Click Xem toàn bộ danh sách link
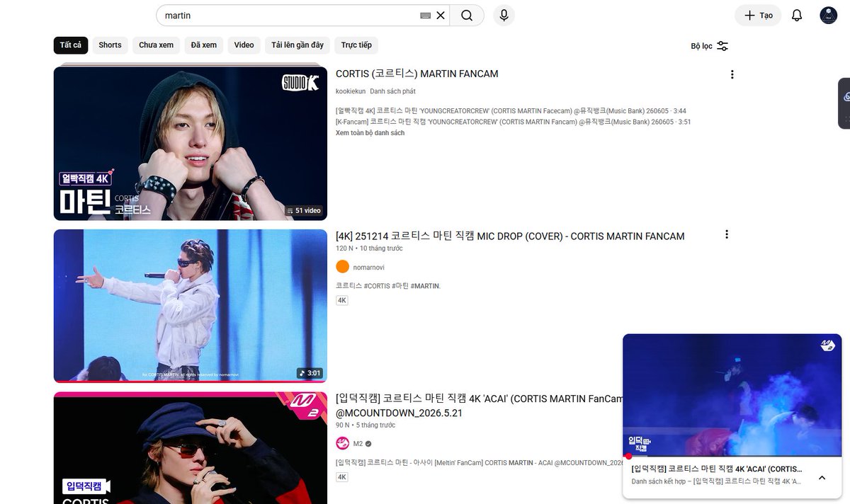This screenshot has height=504, width=850. click(370, 133)
